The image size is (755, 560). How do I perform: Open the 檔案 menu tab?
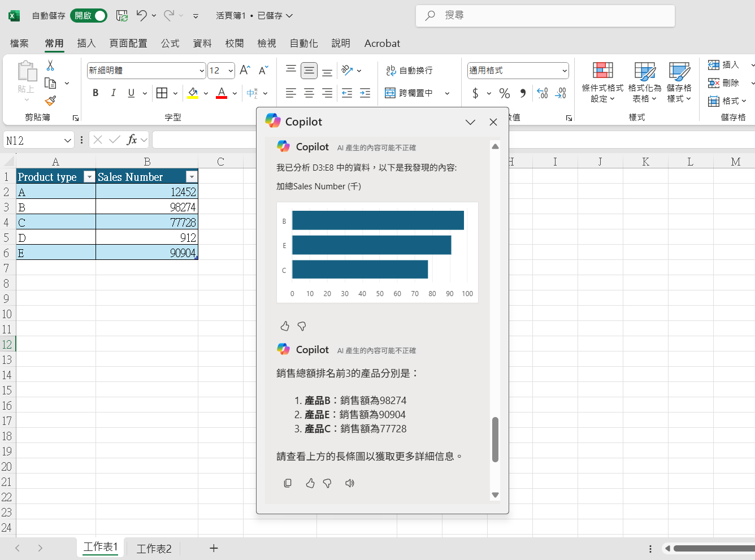[x=19, y=44]
